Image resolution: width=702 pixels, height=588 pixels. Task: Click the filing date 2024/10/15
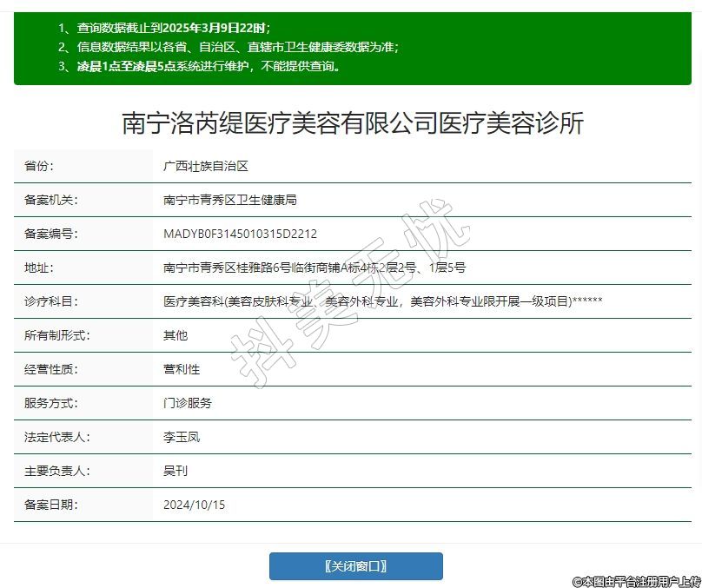(194, 505)
